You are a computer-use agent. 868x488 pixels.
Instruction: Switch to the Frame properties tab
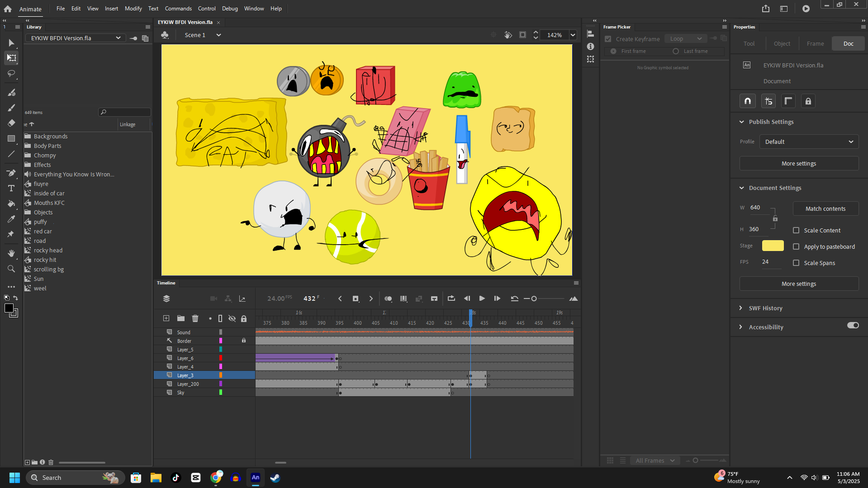coord(815,44)
